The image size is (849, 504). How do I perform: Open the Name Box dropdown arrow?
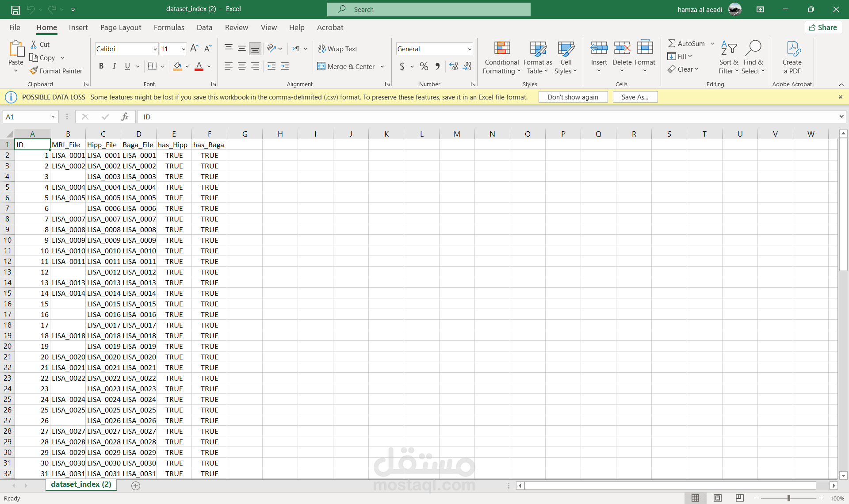click(53, 117)
